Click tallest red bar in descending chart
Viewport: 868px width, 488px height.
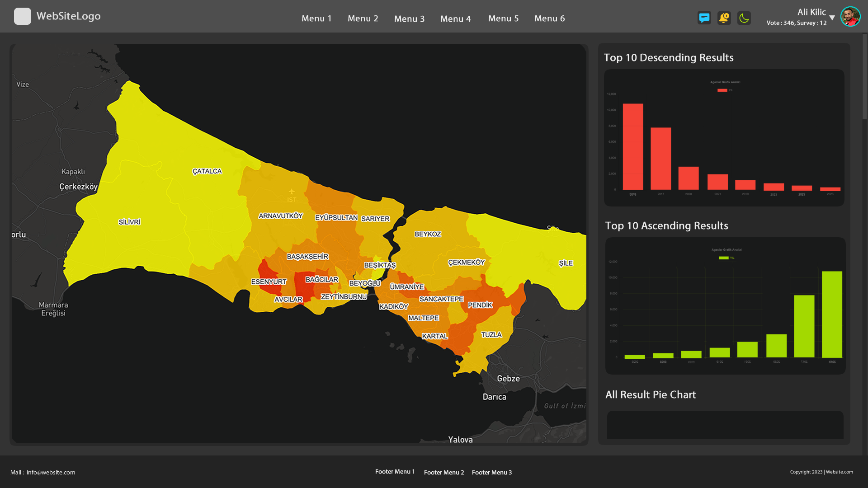tap(633, 147)
